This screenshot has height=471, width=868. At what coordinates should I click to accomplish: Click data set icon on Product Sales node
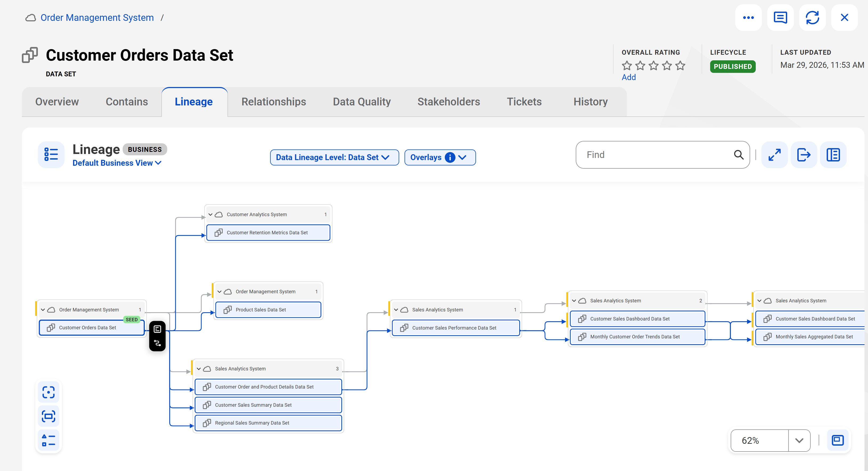click(x=227, y=310)
